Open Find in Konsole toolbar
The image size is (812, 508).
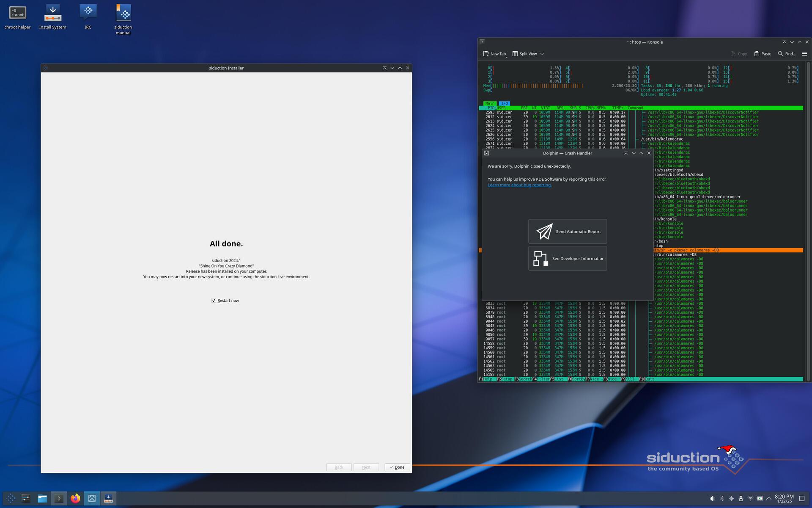787,54
